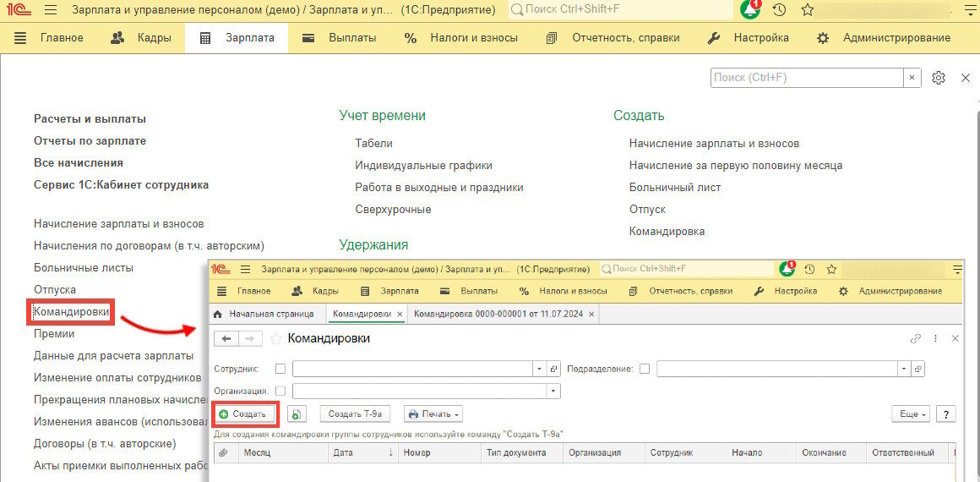Open the gear settings icon beside the Поиск (Ctrl+F) field
This screenshot has width=980, height=482.
point(938,78)
